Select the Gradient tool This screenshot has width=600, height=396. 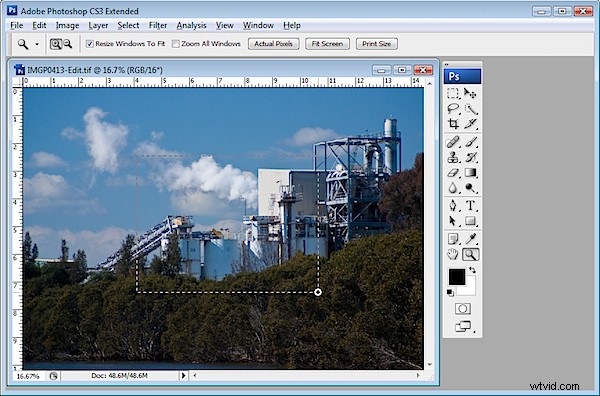pos(470,173)
